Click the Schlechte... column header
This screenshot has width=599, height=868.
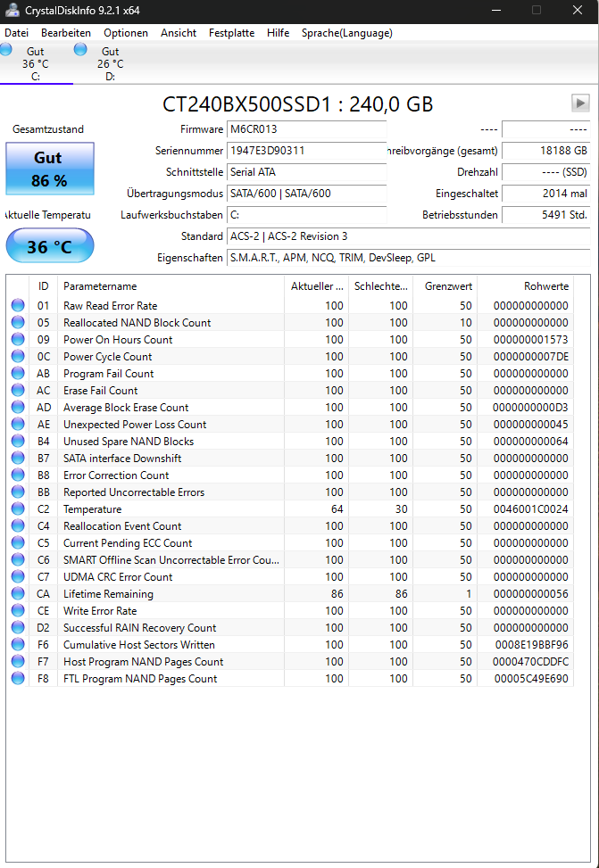click(380, 286)
